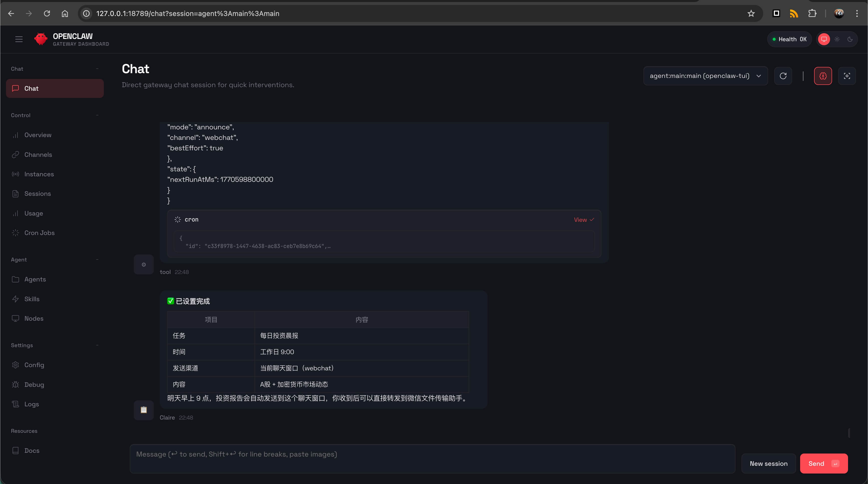
Task: Open browser extensions puzzle icon
Action: [812, 13]
